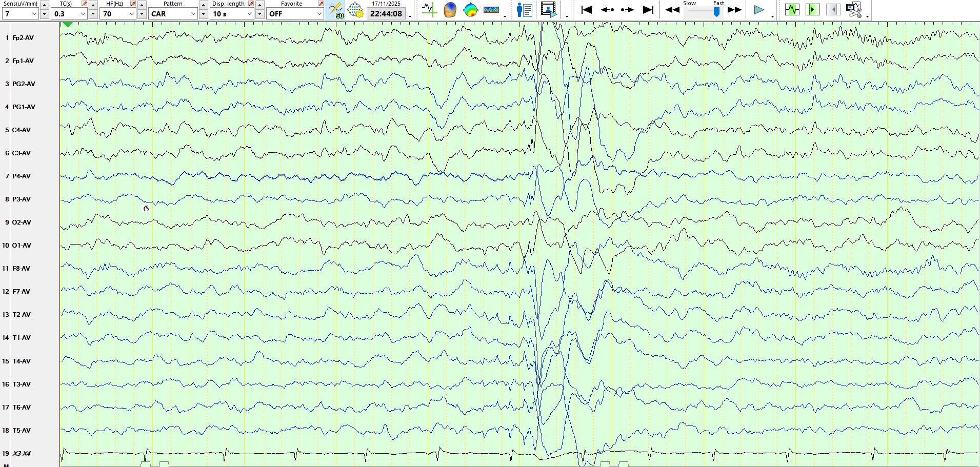980x467 pixels.
Task: Select the T2-AV channel label
Action: 22,314
